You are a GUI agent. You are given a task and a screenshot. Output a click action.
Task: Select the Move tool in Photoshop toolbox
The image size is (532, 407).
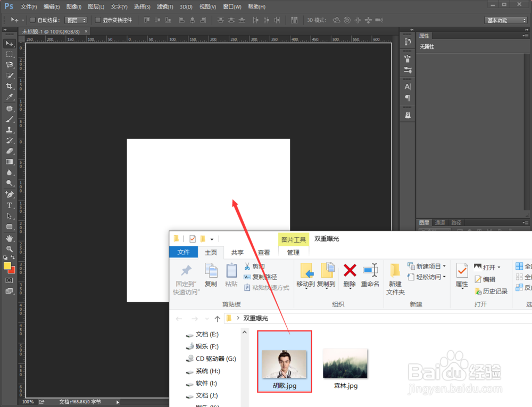tap(9, 44)
